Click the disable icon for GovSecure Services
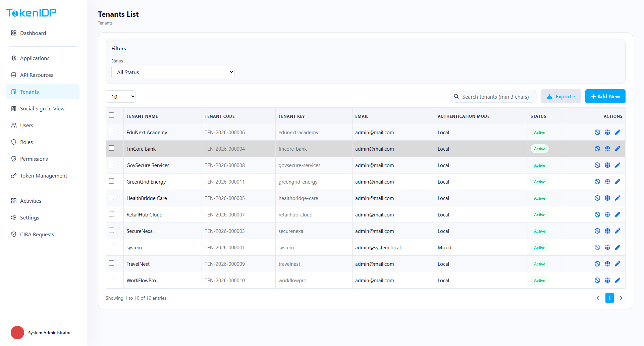The height and width of the screenshot is (346, 644). point(597,165)
